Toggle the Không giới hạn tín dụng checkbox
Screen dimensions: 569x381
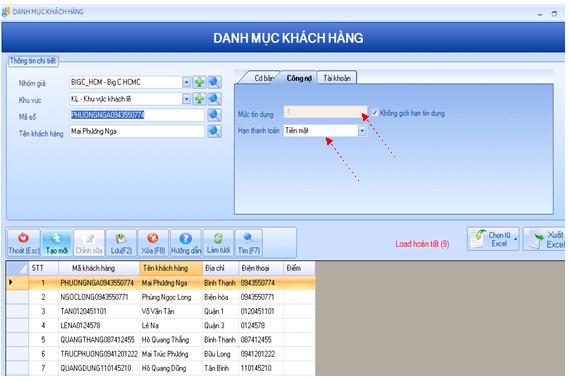point(375,112)
